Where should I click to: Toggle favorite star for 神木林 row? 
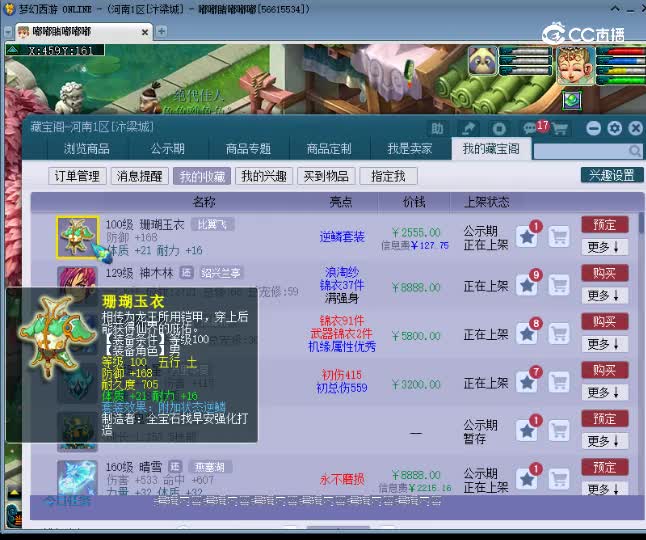(527, 285)
